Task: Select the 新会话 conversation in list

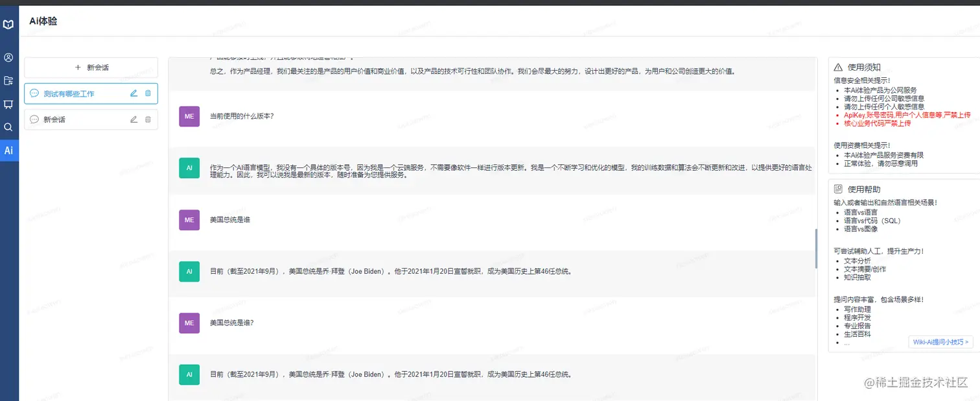Action: pyautogui.click(x=91, y=119)
